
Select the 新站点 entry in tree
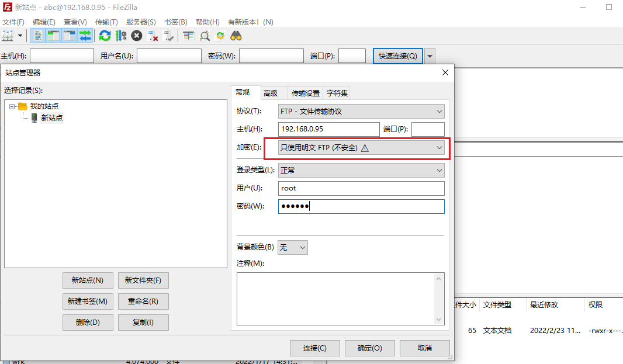tap(51, 117)
